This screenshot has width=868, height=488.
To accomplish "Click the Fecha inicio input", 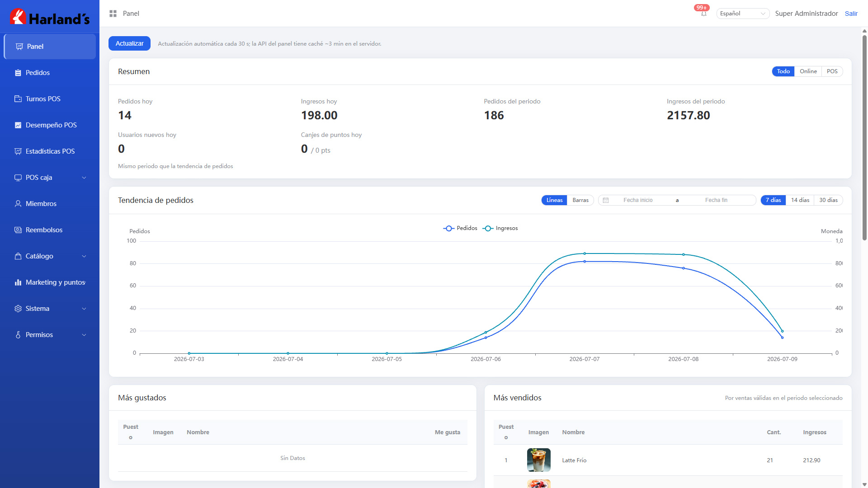I will point(638,200).
